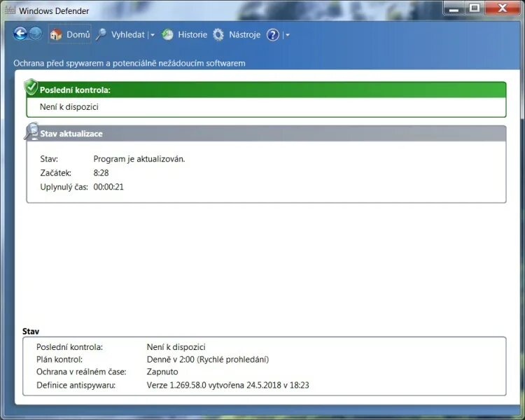
Task: Open the Help question mark icon
Action: (x=273, y=34)
